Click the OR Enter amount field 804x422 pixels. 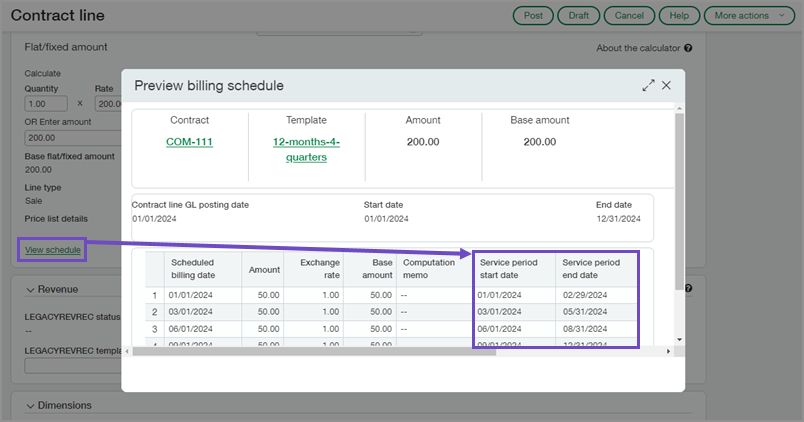tap(70, 138)
